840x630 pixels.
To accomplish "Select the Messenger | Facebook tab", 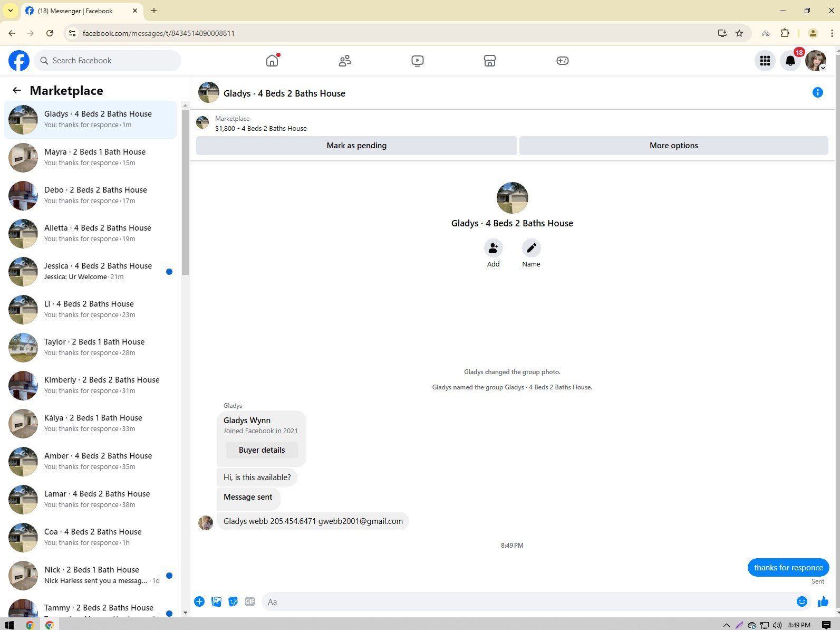I will click(x=82, y=11).
